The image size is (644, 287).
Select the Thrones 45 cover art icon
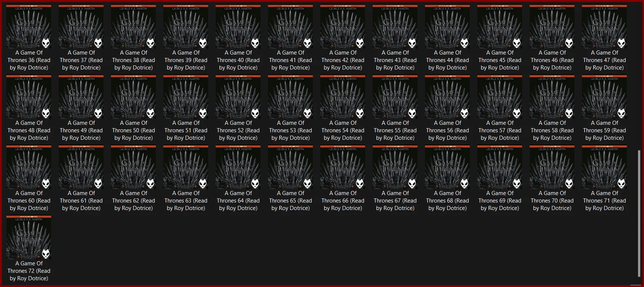click(x=500, y=27)
